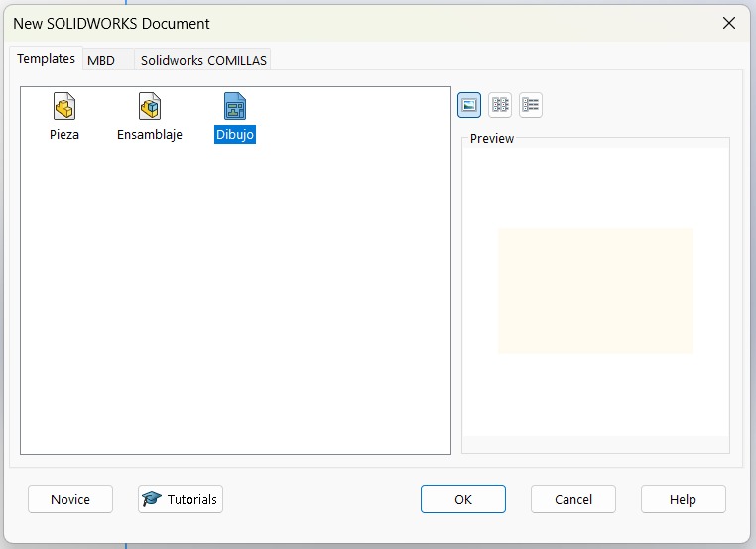Viewport: 756px width, 549px height.
Task: Select the Dibujo drawing template icon
Action: [235, 106]
